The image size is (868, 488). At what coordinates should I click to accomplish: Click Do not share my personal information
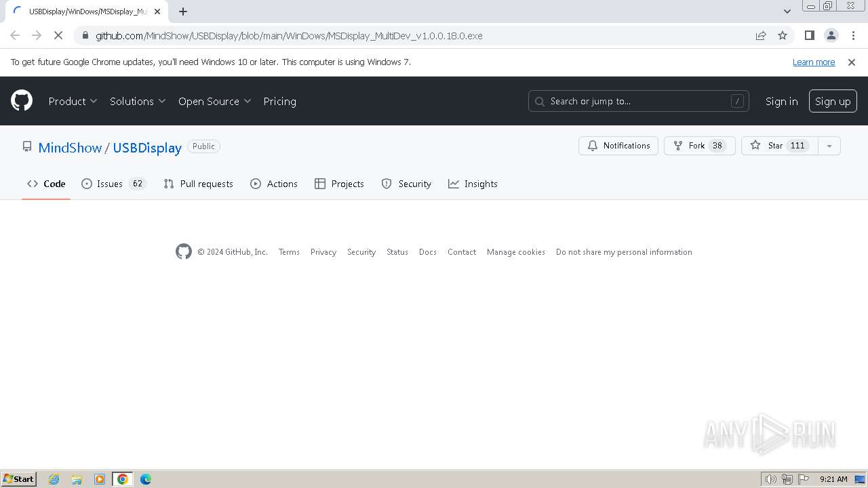click(x=624, y=252)
